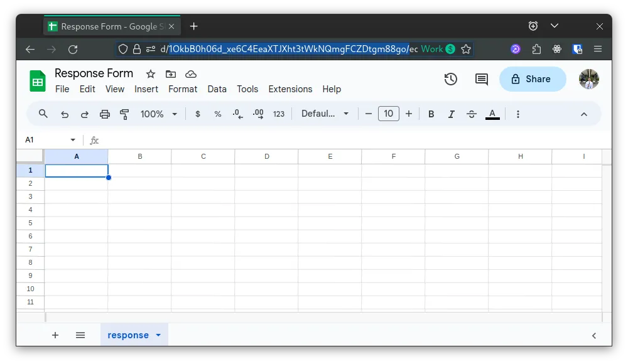The width and height of the screenshot is (628, 364).
Task: Open the search icon in the toolbar
Action: [x=43, y=114]
